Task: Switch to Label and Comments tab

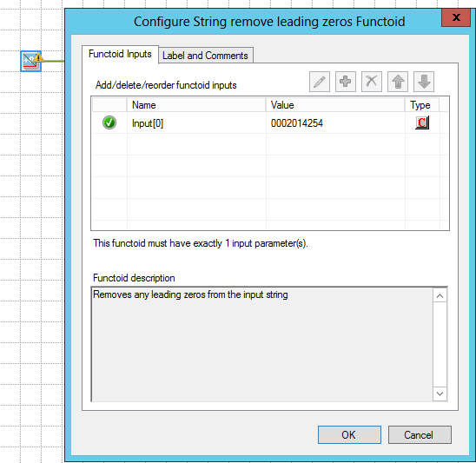Action: [x=206, y=56]
